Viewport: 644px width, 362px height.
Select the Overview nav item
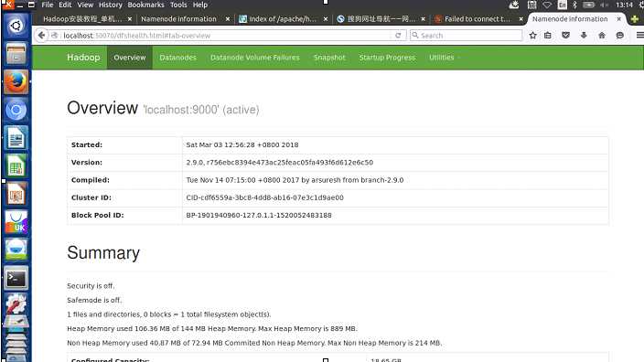(130, 58)
